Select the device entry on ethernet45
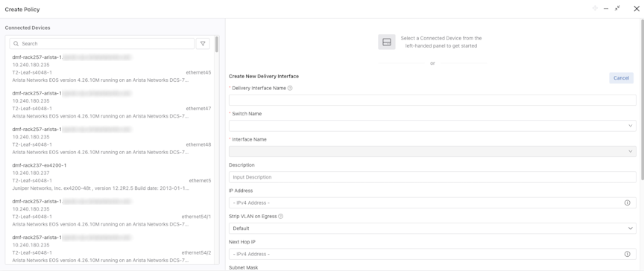 tap(112, 68)
